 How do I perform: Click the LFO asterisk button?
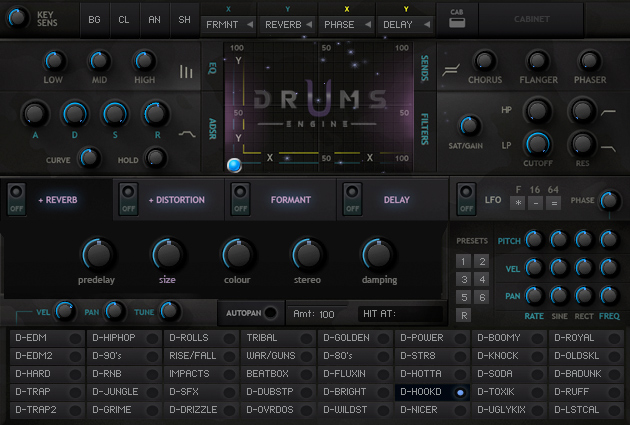coord(518,203)
